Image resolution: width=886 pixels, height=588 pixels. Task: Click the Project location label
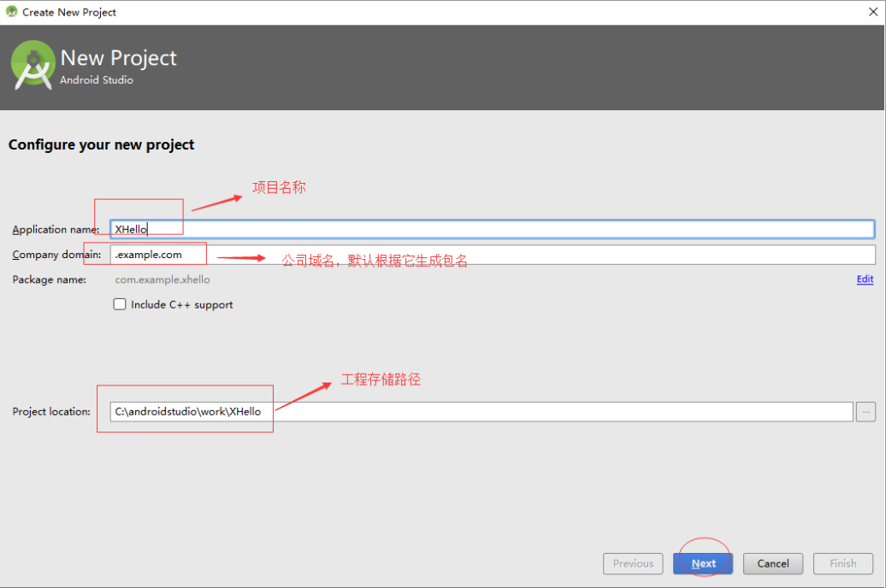point(50,412)
